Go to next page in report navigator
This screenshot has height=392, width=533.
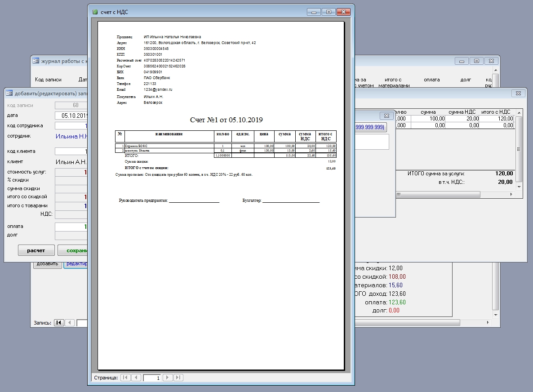(x=168, y=377)
